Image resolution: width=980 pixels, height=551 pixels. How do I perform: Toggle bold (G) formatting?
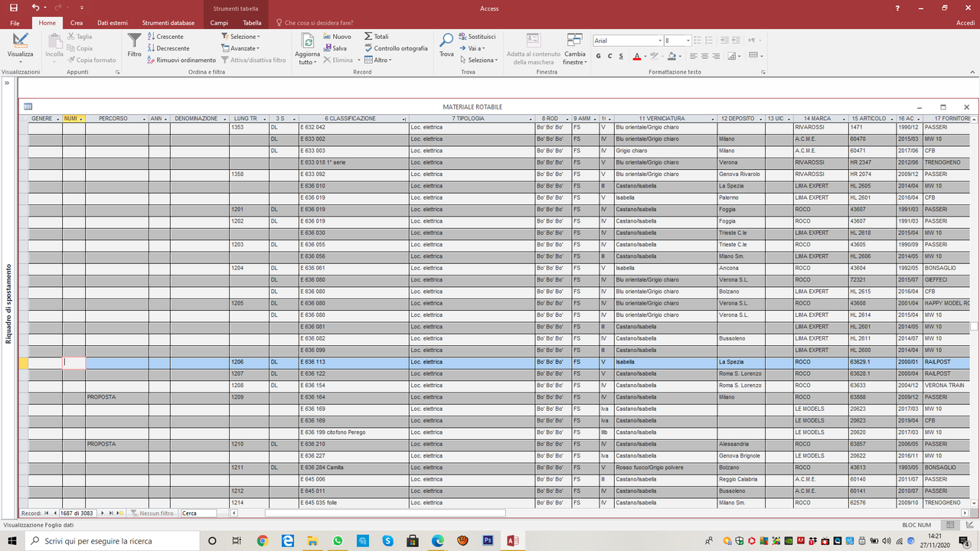598,56
